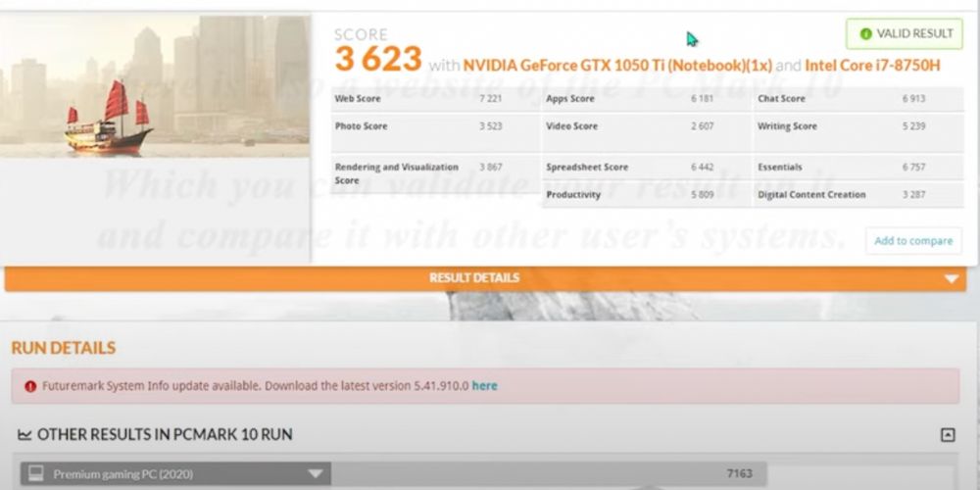Click the Add to compare button
Screen dimensions: 980x490
click(913, 241)
